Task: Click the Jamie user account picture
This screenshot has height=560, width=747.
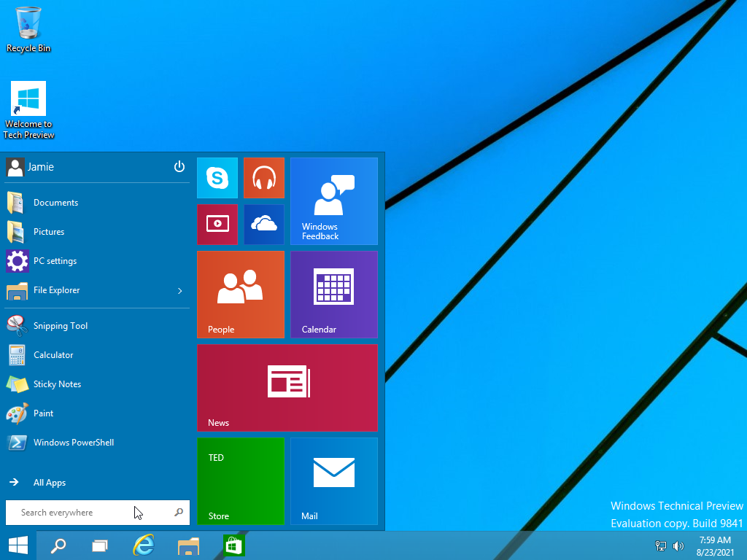Action: pyautogui.click(x=15, y=167)
